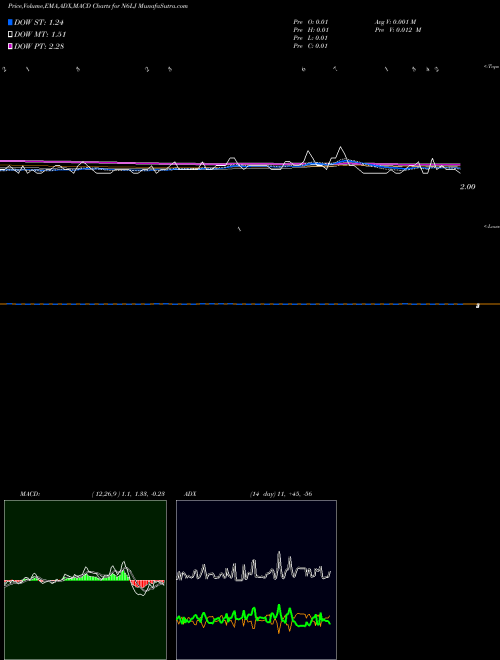Click the chart title mentioning MunafaSutra.com
The height and width of the screenshot is (660, 500).
pos(98,6)
